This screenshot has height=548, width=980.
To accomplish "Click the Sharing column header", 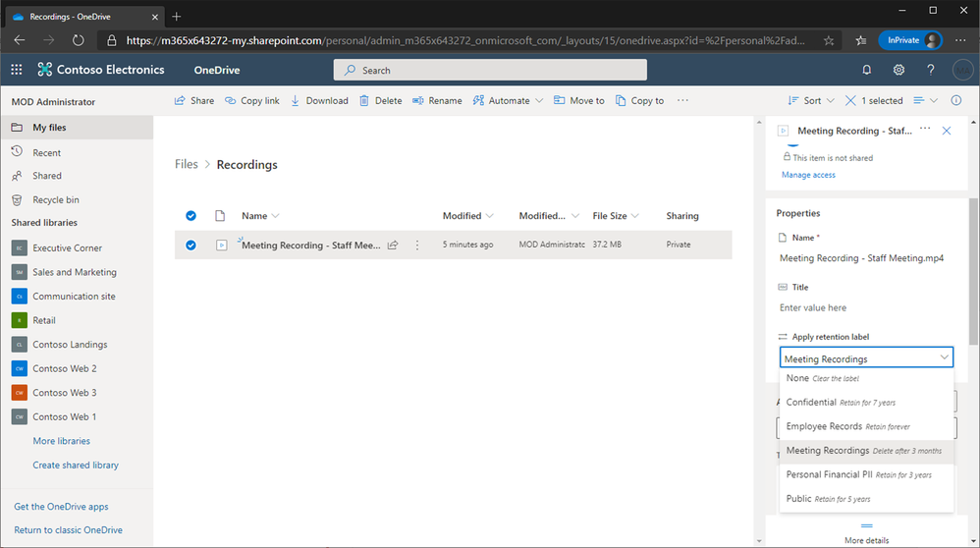I will [682, 216].
